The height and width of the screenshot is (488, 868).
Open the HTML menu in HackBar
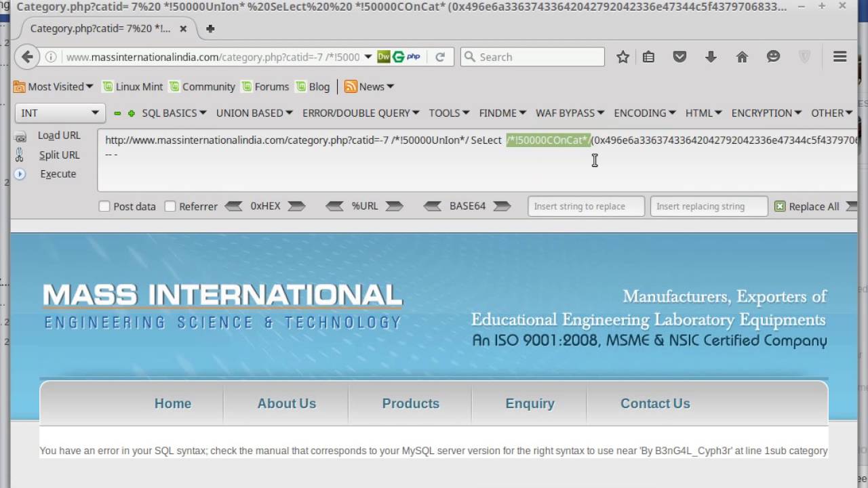[703, 113]
